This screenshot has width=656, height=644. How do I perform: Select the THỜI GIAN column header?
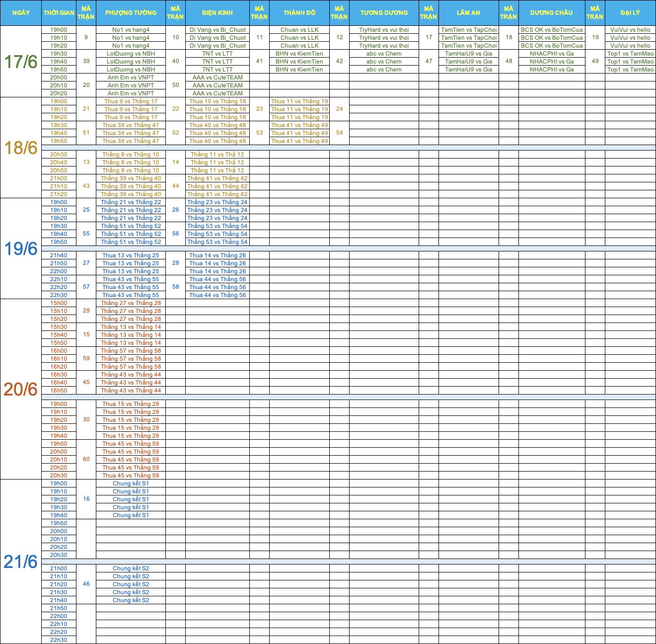[59, 13]
